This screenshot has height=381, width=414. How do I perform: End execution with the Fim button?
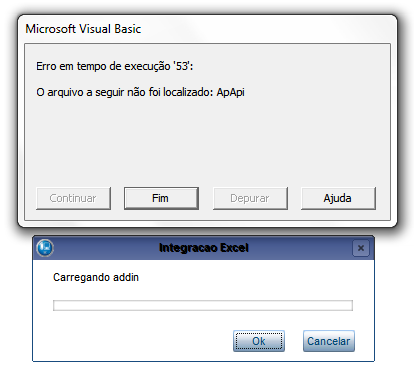click(161, 198)
